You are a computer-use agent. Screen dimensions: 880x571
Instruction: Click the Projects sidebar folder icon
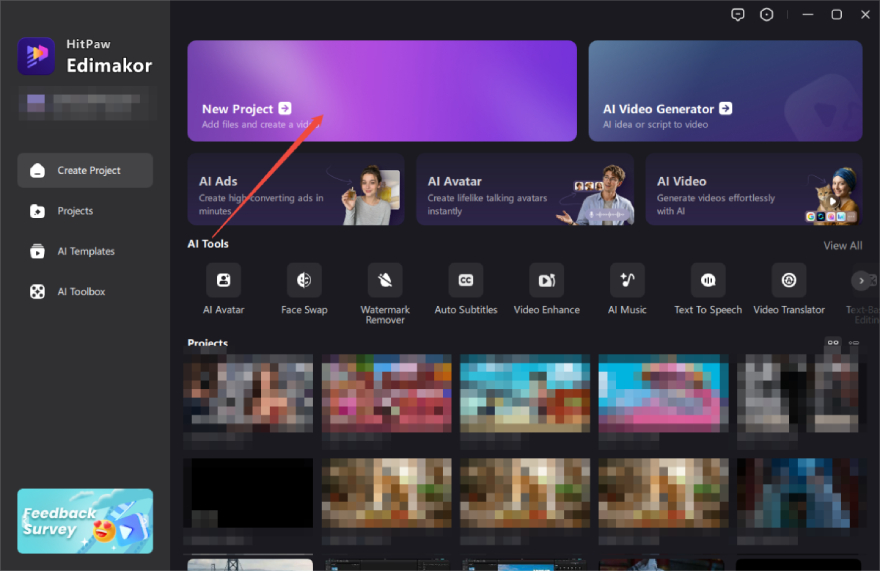tap(38, 211)
